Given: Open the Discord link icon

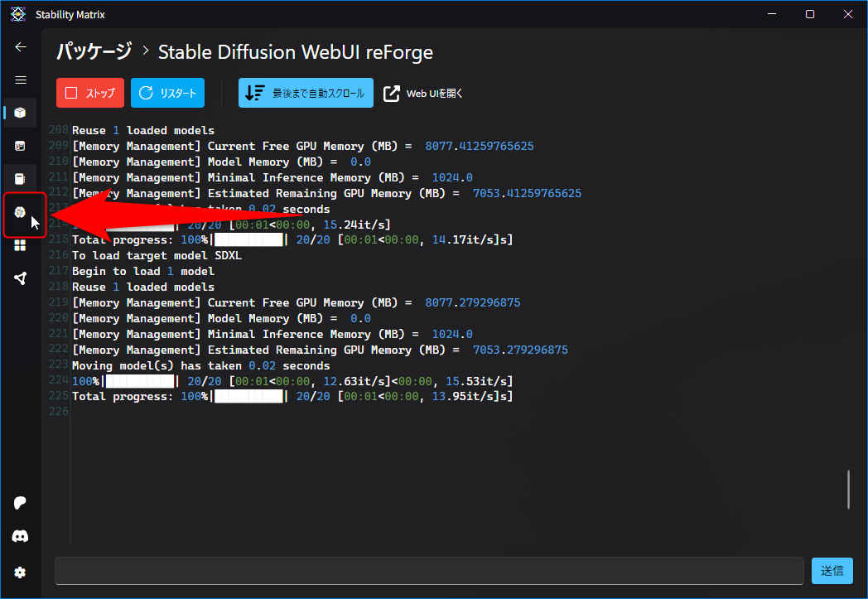Looking at the screenshot, I should click(21, 537).
